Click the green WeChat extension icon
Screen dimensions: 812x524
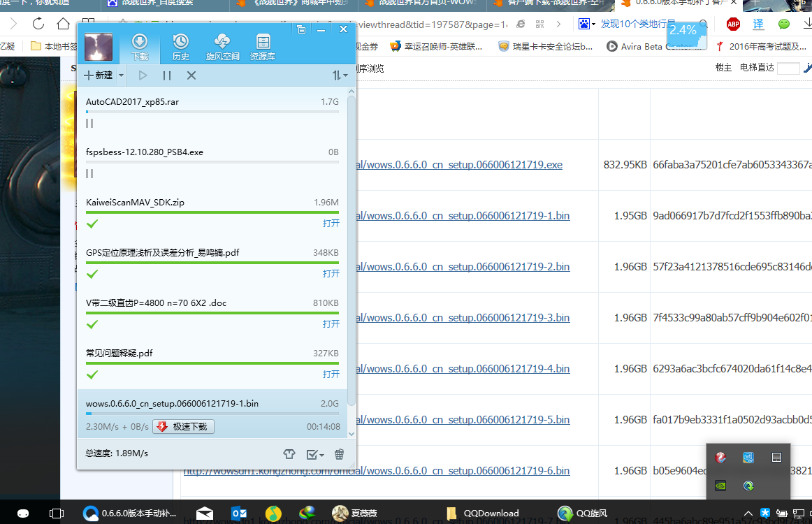click(x=784, y=24)
